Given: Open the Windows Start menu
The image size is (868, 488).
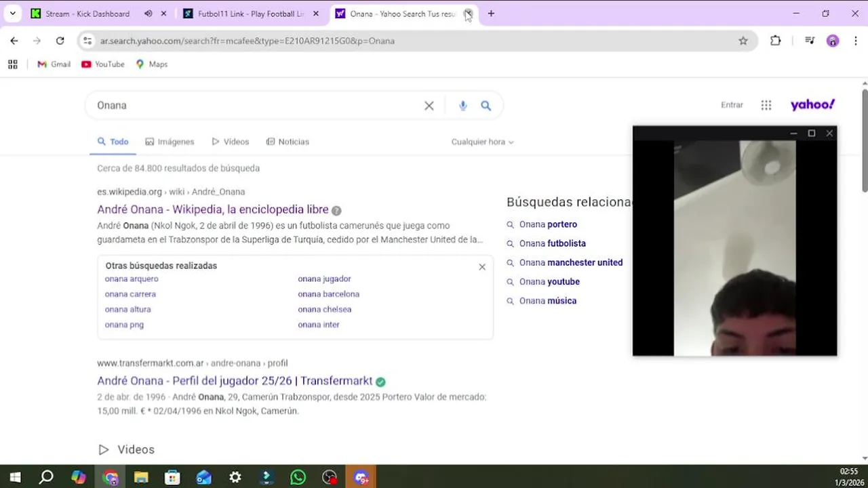Looking at the screenshot, I should click(x=15, y=477).
